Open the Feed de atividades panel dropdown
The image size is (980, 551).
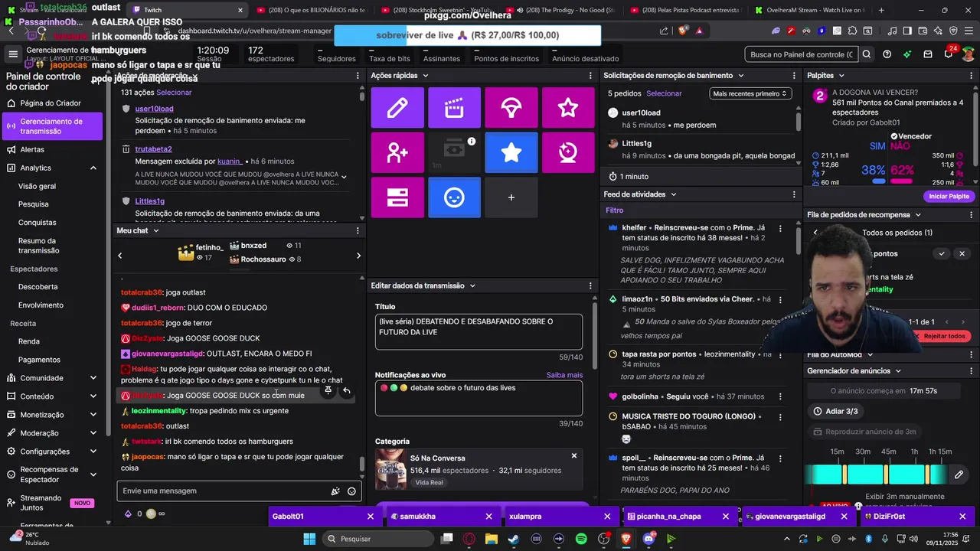[674, 194]
